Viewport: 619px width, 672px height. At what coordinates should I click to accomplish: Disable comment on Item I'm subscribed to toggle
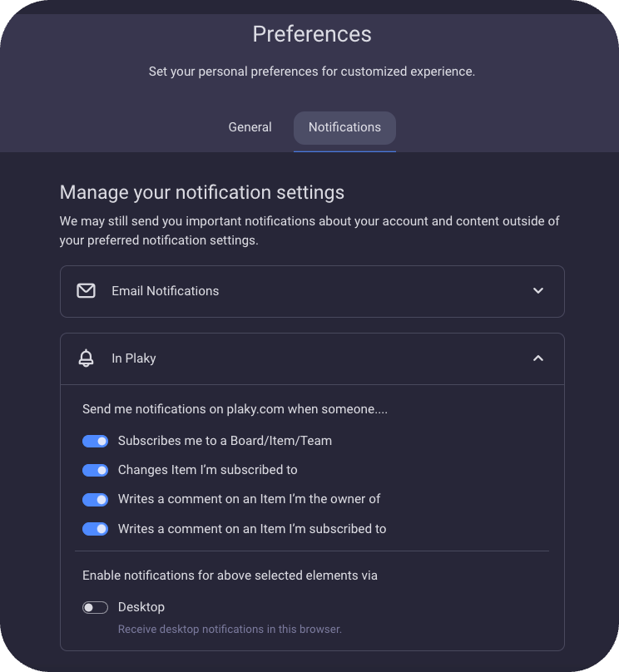(96, 528)
